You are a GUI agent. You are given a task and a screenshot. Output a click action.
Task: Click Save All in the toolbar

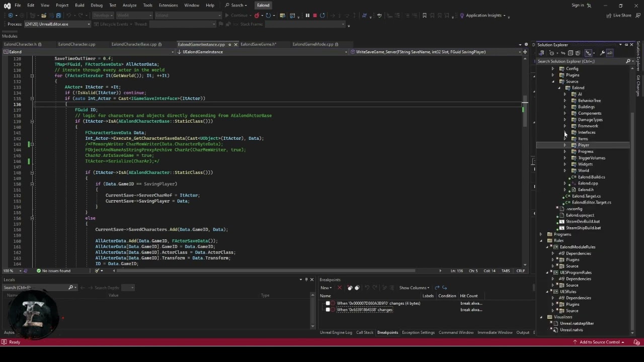(58, 15)
